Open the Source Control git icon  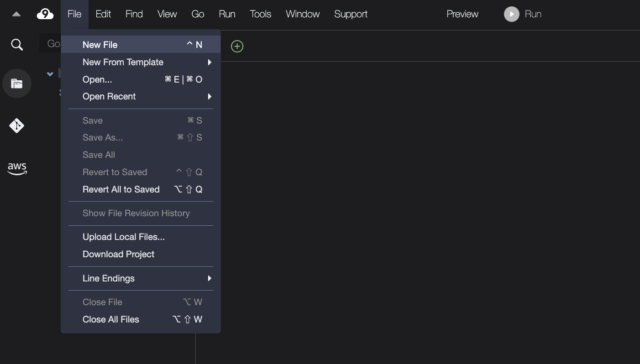point(17,126)
